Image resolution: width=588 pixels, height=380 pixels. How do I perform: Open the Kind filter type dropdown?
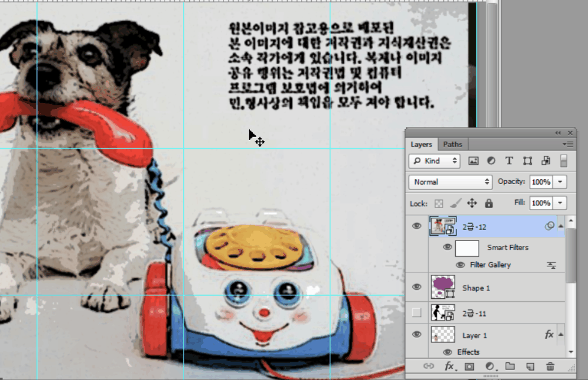point(434,161)
